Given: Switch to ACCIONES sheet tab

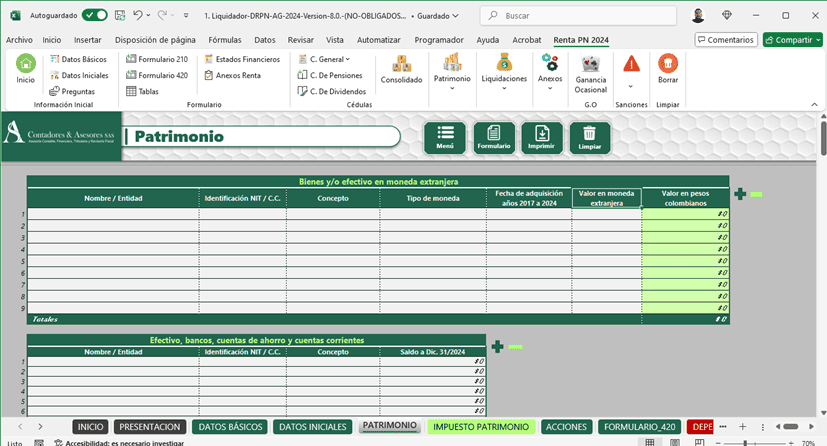Looking at the screenshot, I should coord(566,426).
